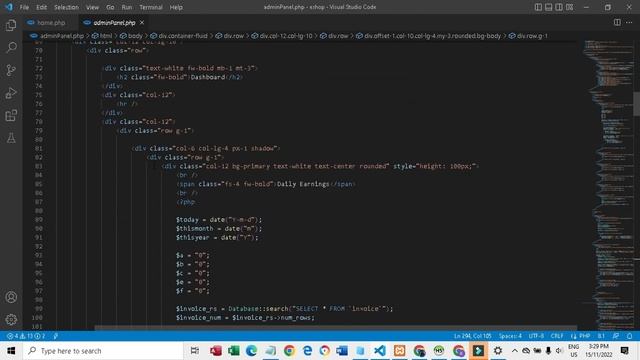Screen dimensions: 640x360
Task: Open the Manage gear in activity bar
Action: click(11, 319)
